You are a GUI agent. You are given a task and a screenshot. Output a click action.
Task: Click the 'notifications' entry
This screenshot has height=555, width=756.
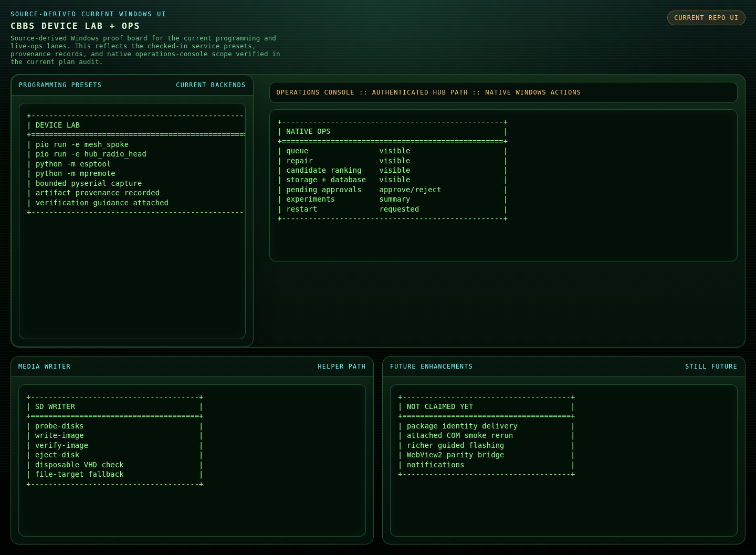[435, 465]
